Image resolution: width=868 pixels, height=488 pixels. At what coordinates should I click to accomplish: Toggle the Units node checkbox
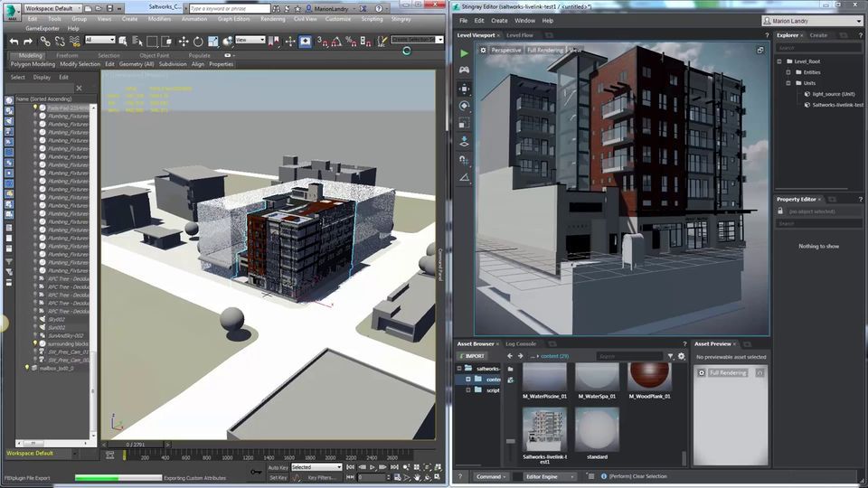click(x=788, y=83)
